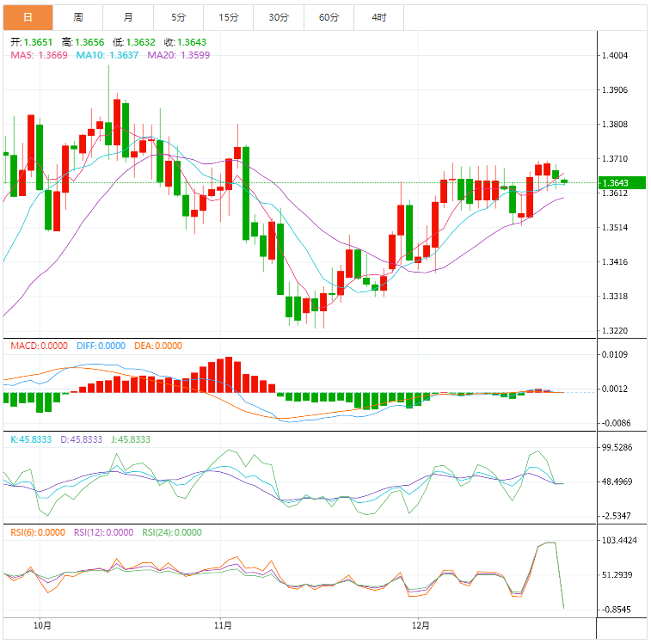The image size is (651, 644).
Task: Select the 日 (daily) chart tab
Action: coord(28,17)
